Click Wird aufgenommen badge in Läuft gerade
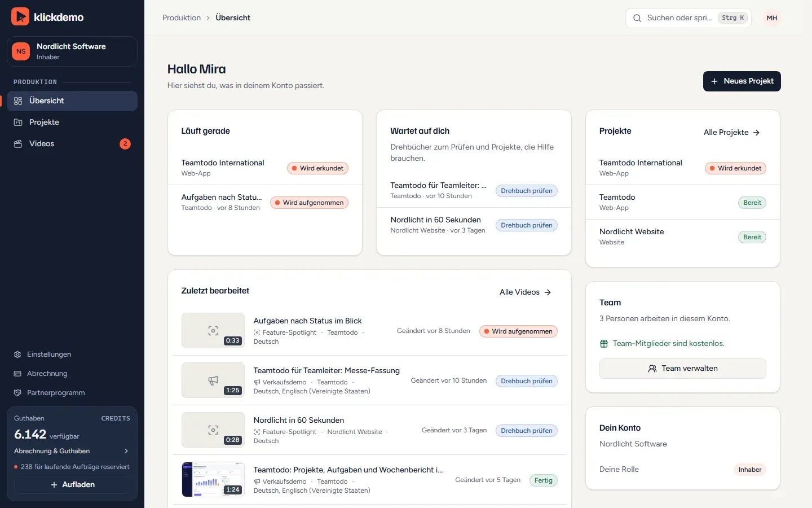812x508 pixels. pyautogui.click(x=309, y=203)
